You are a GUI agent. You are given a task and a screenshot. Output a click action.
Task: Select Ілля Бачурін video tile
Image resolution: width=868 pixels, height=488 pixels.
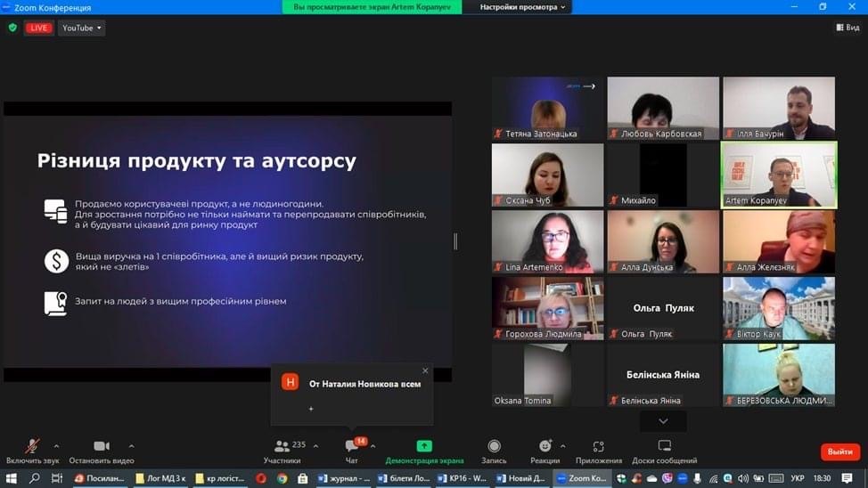pyautogui.click(x=779, y=108)
